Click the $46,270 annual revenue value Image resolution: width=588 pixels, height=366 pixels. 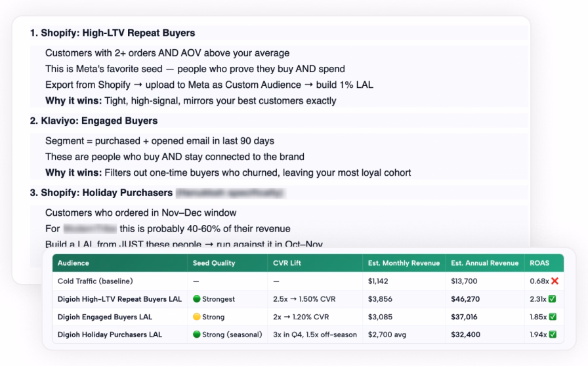pyautogui.click(x=465, y=299)
